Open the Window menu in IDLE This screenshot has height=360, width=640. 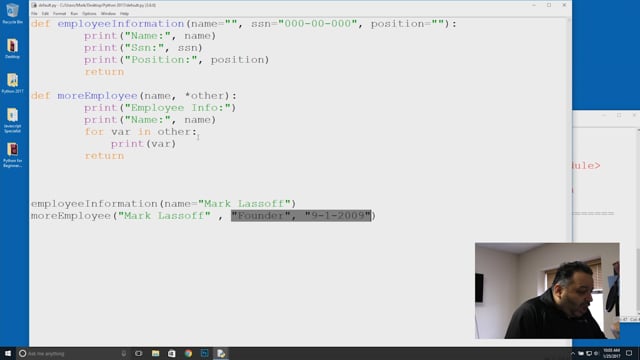(108, 13)
